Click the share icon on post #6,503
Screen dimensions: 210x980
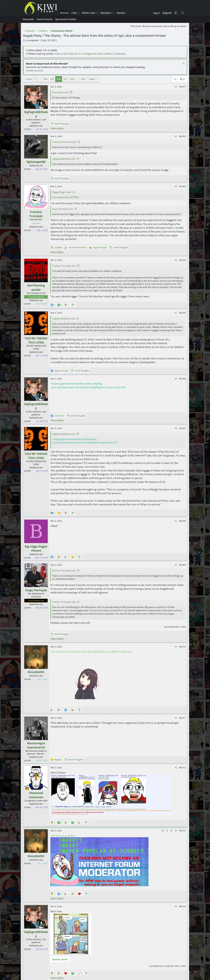click(x=176, y=186)
